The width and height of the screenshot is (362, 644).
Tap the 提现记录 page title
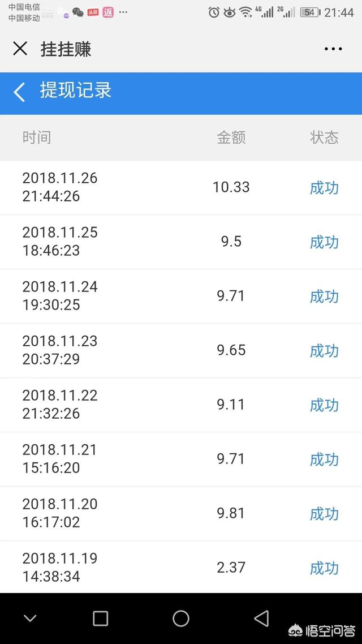[x=76, y=91]
